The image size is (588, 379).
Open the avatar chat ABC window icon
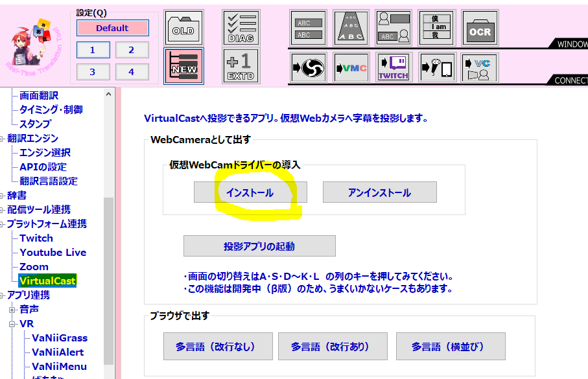(394, 28)
